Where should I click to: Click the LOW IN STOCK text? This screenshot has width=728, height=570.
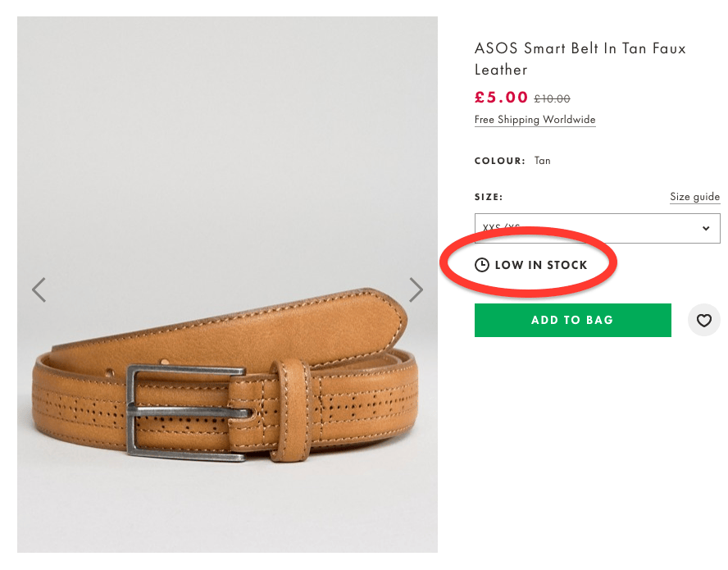[x=542, y=264]
